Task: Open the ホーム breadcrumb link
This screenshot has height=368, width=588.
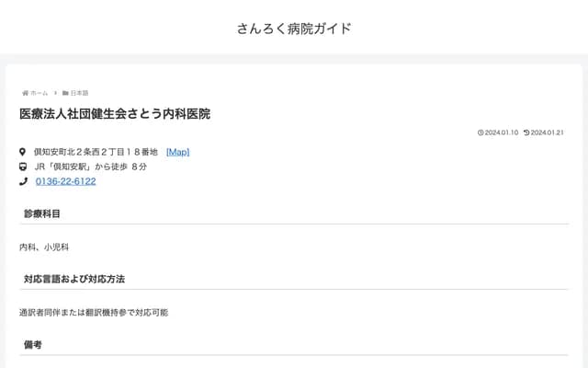Action: coord(39,93)
